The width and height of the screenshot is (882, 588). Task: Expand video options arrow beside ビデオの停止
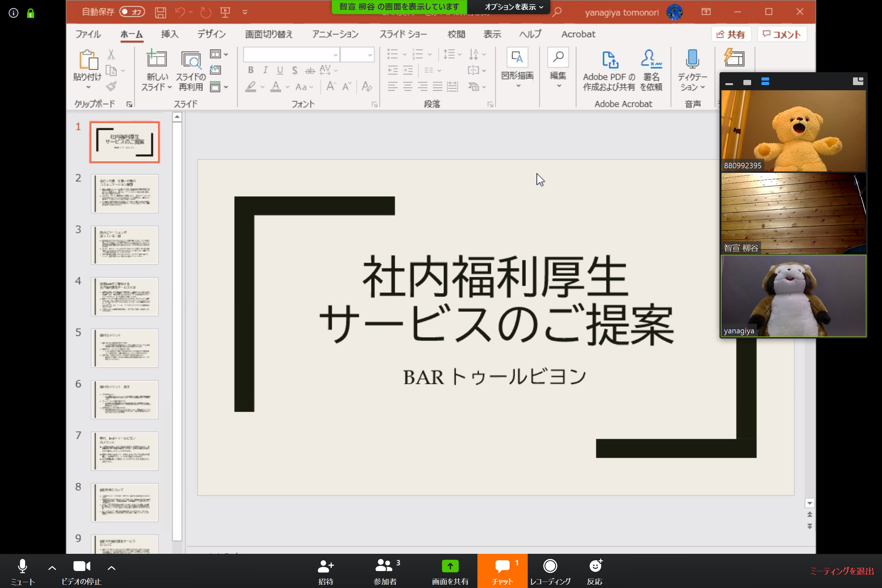[111, 568]
